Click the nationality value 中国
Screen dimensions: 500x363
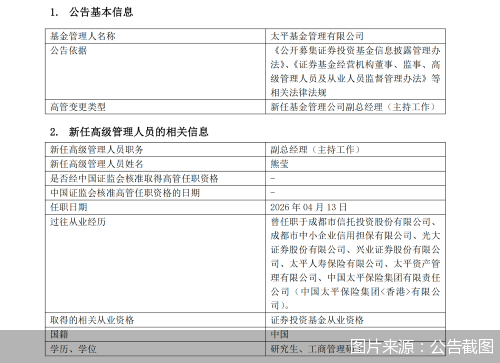(279, 335)
